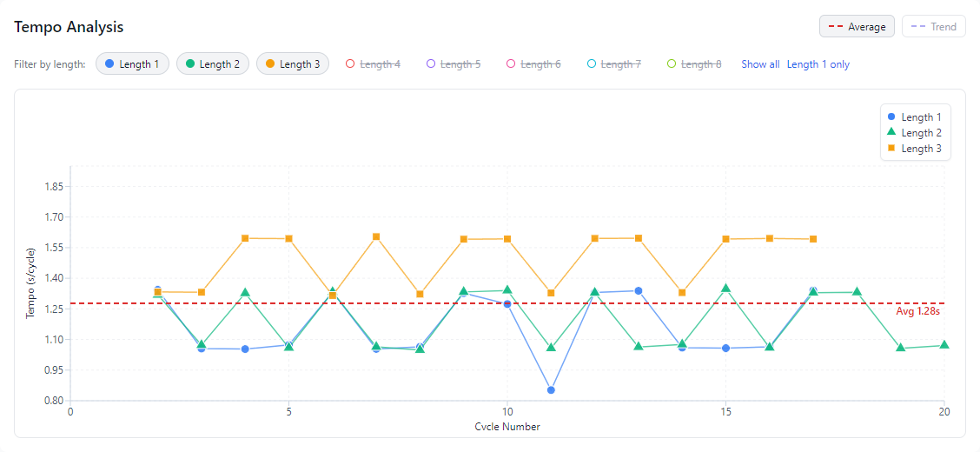The image size is (980, 452).
Task: Click Length 3 in chart legend
Action: click(x=914, y=148)
